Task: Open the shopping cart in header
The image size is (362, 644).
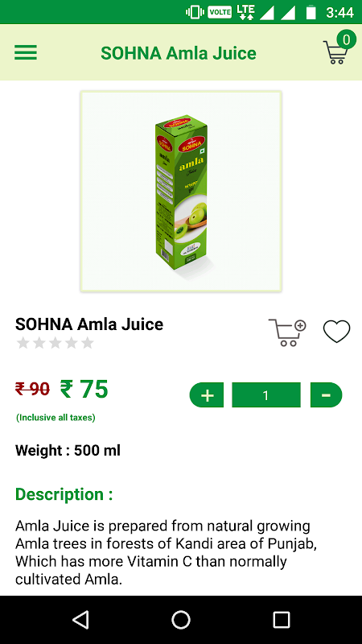Action: [335, 52]
